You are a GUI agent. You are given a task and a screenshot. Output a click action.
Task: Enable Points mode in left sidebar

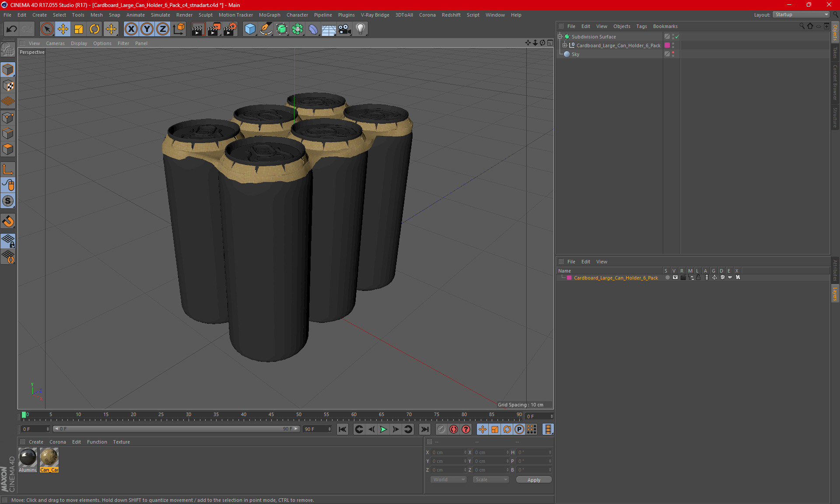[8, 118]
